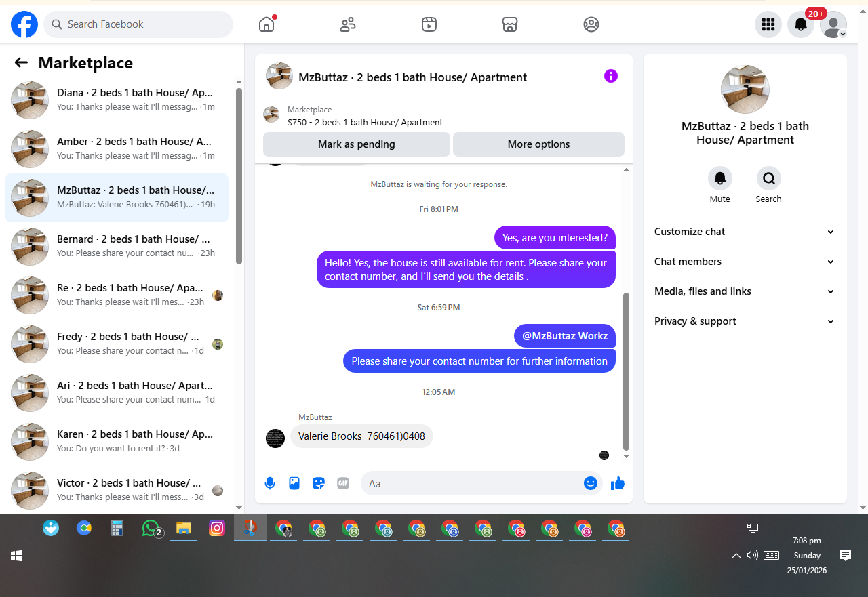Expand Media, files and links section

tap(745, 291)
